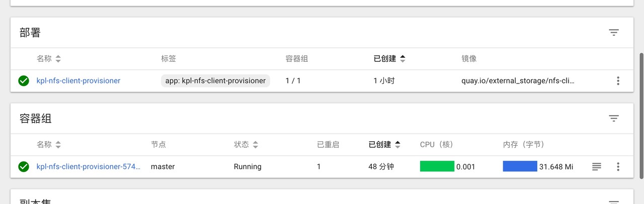View logs of kpl-nfs-client-provisioner pod

point(596,167)
